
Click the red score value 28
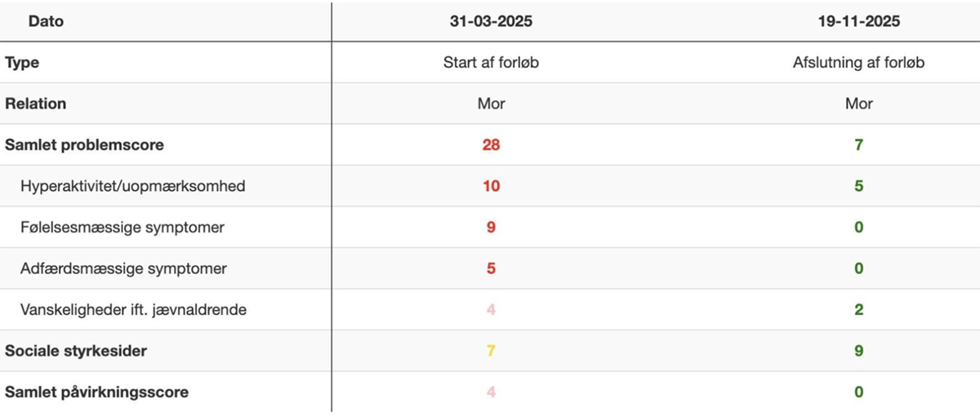(491, 145)
